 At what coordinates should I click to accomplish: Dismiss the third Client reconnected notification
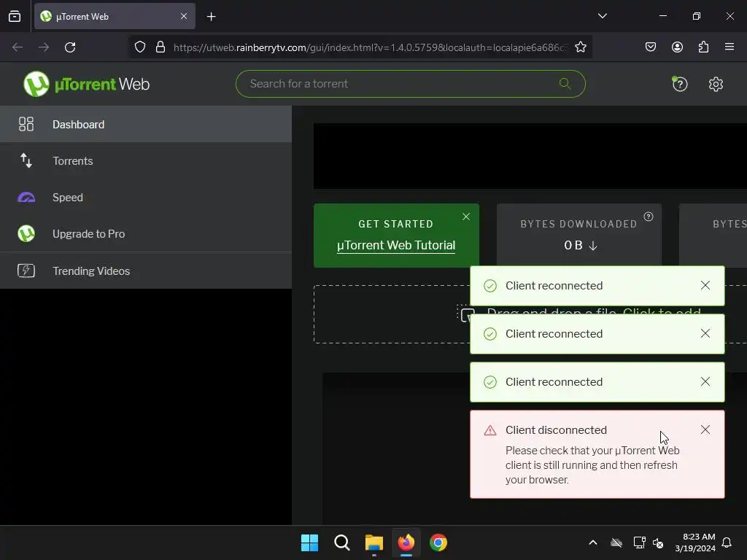[705, 381]
